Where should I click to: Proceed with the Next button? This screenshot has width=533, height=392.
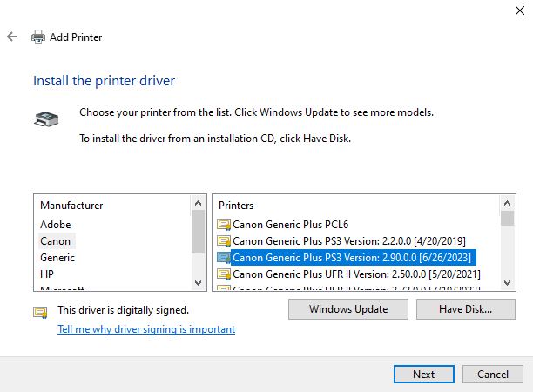[424, 374]
